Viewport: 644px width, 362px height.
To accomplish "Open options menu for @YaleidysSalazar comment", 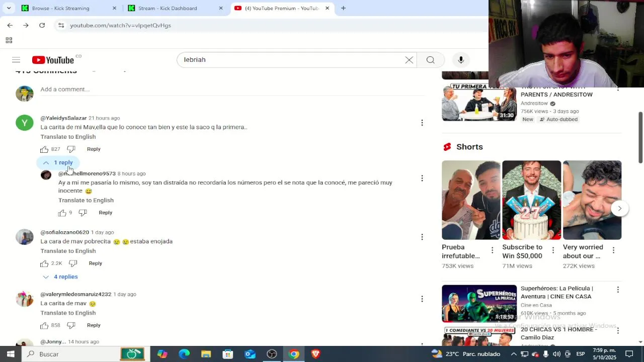I will point(422,123).
